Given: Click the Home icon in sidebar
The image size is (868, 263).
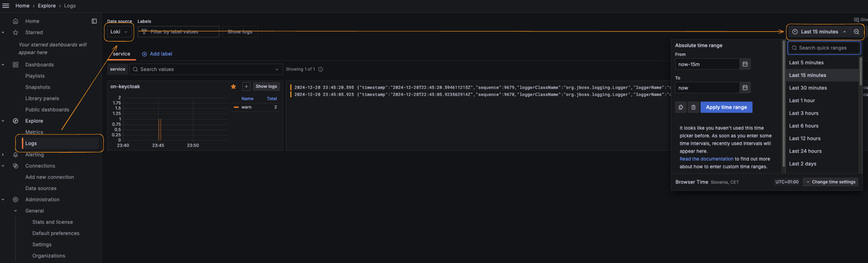Looking at the screenshot, I should [16, 21].
